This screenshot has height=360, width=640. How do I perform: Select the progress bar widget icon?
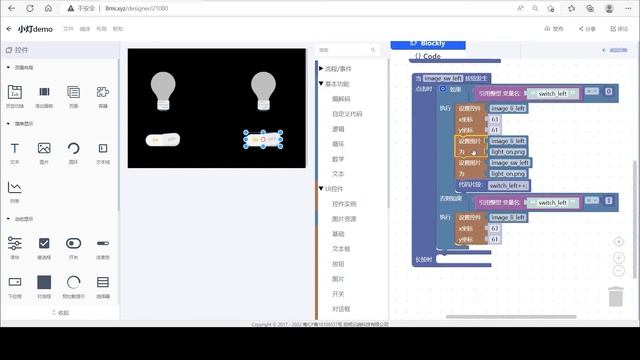[103, 243]
